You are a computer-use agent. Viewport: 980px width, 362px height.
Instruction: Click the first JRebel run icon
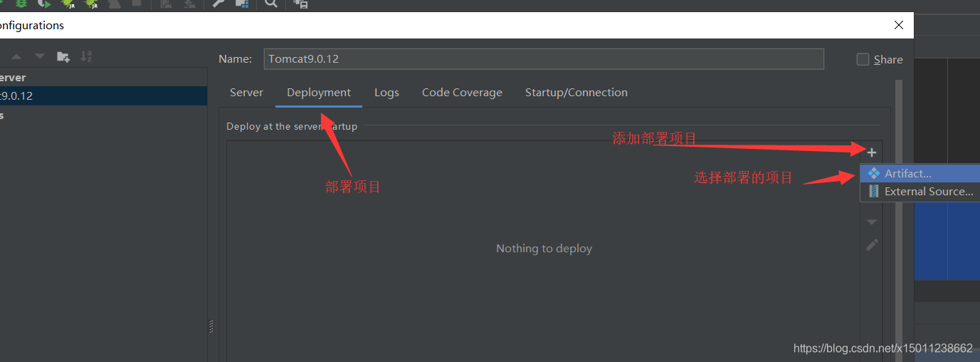68,4
